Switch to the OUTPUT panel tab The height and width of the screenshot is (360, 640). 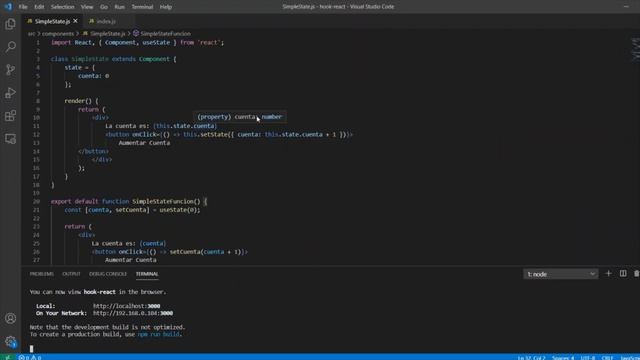point(71,274)
